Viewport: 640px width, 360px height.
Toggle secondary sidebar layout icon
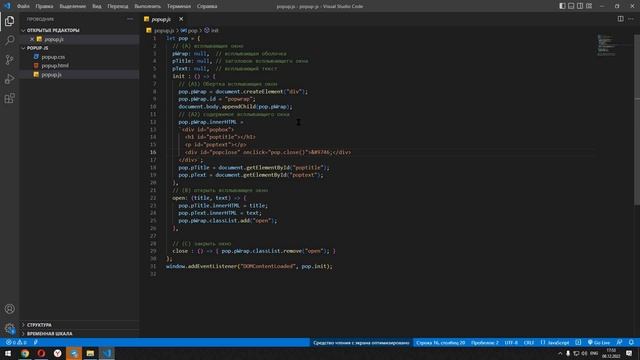[x=580, y=6]
